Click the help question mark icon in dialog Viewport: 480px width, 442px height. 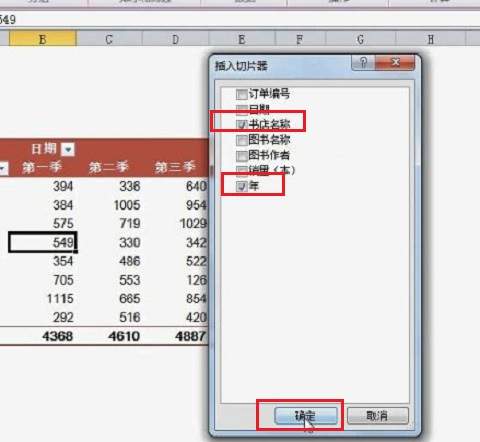363,63
